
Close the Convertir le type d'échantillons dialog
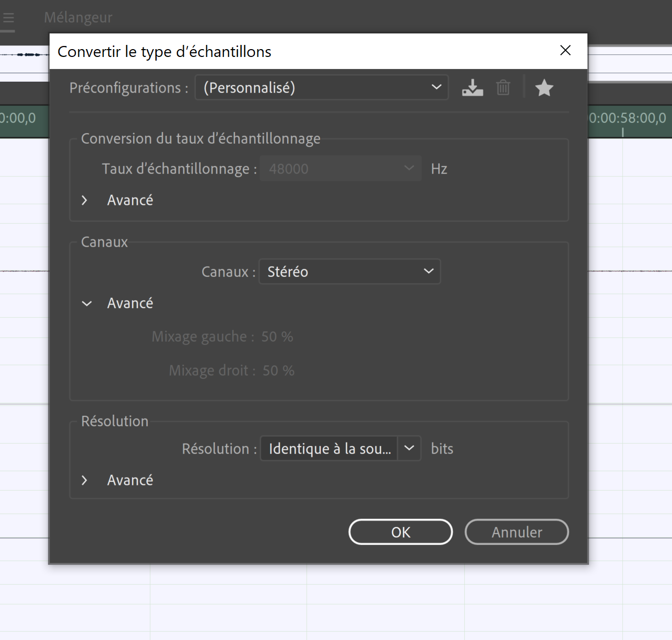565,51
